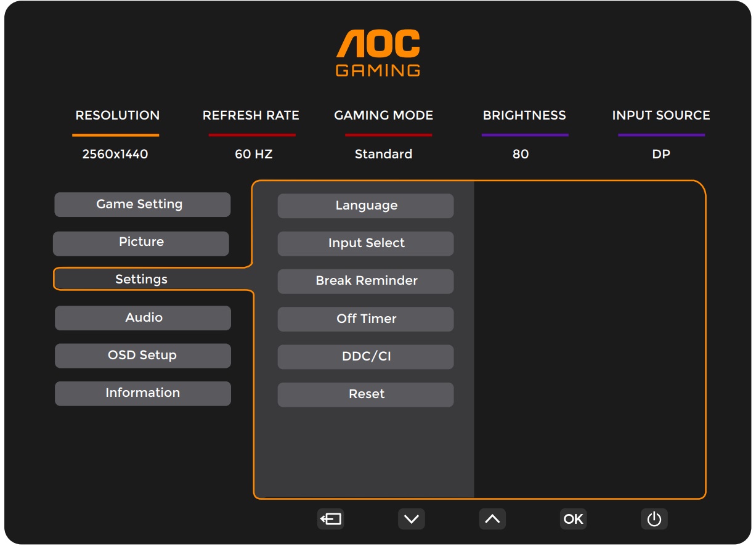Screen dimensions: 756x546
Task: Open the Picture menu
Action: point(141,243)
